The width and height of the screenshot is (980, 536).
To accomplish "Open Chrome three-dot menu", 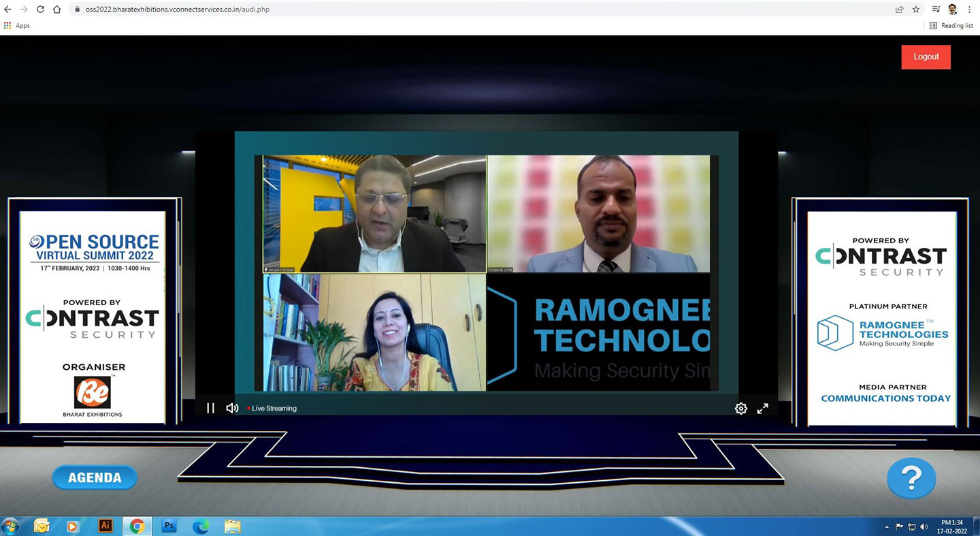I will (x=969, y=10).
